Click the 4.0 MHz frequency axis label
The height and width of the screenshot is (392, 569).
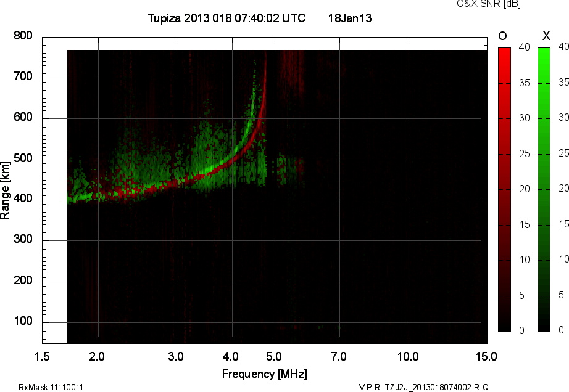[230, 356]
